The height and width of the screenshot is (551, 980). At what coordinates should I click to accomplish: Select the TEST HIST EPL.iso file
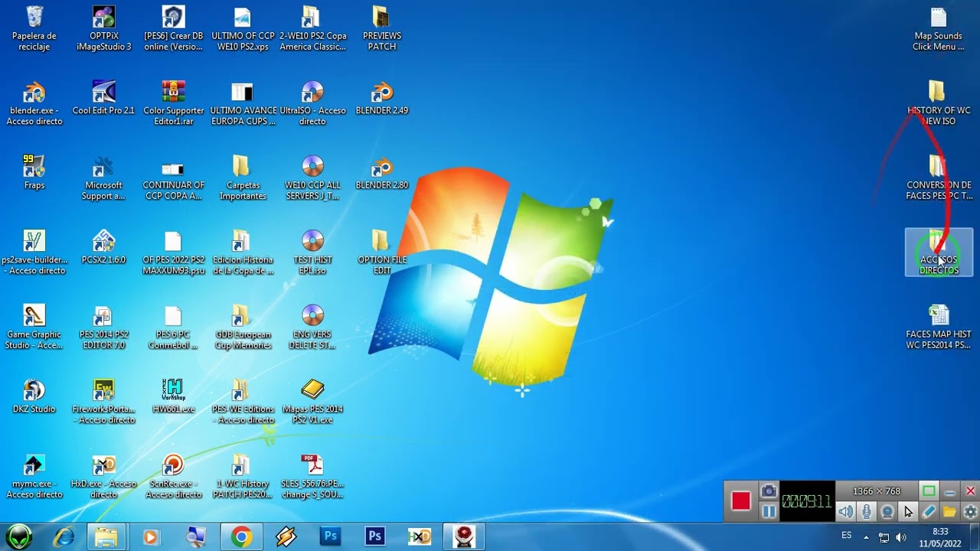pos(312,253)
